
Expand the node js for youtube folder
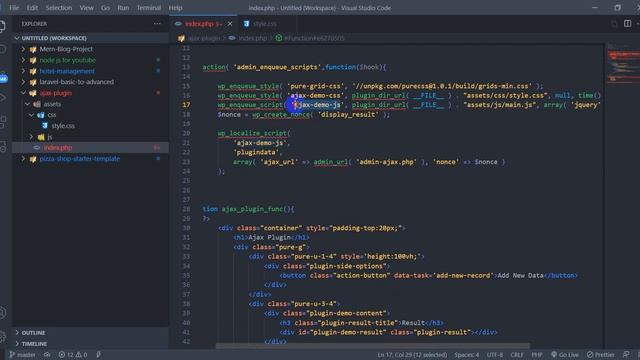[x=23, y=60]
